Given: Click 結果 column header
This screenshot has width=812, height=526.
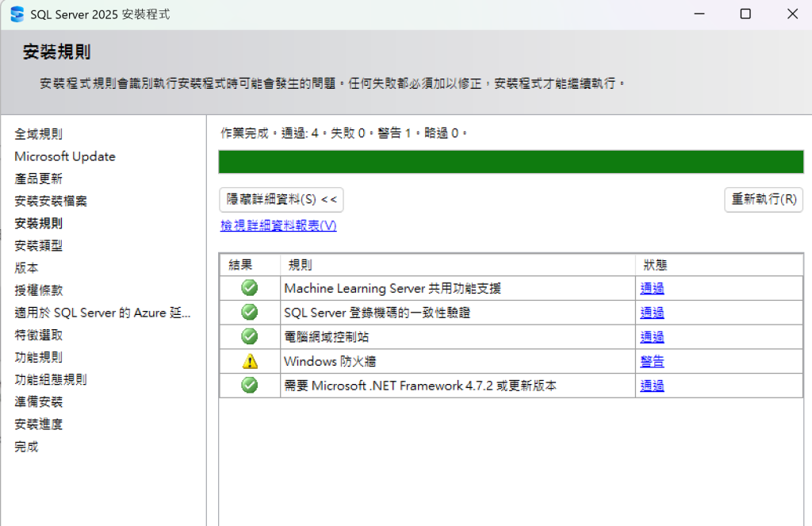Looking at the screenshot, I should (x=250, y=265).
